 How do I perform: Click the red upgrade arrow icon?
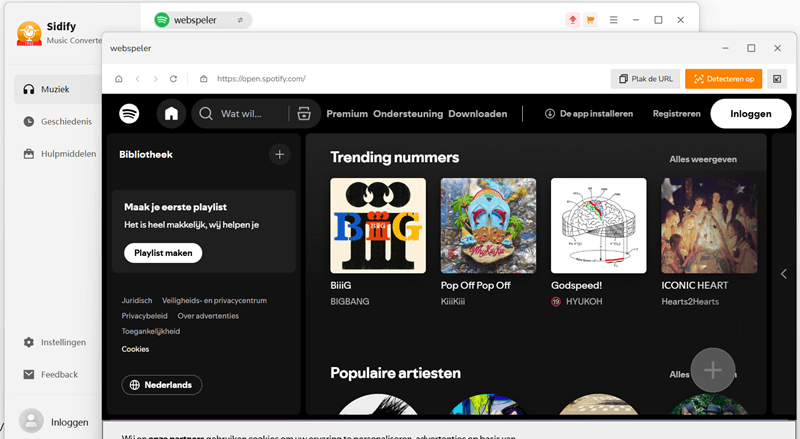[572, 20]
